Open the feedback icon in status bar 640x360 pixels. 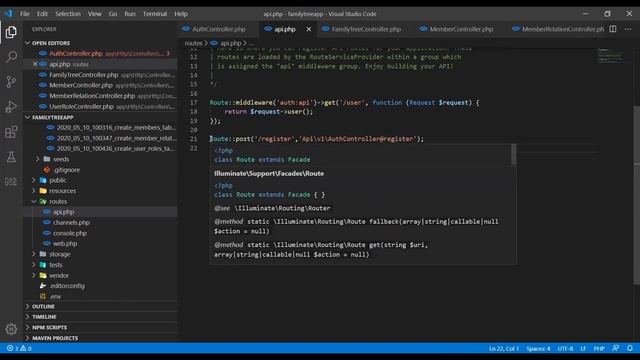tap(615, 348)
